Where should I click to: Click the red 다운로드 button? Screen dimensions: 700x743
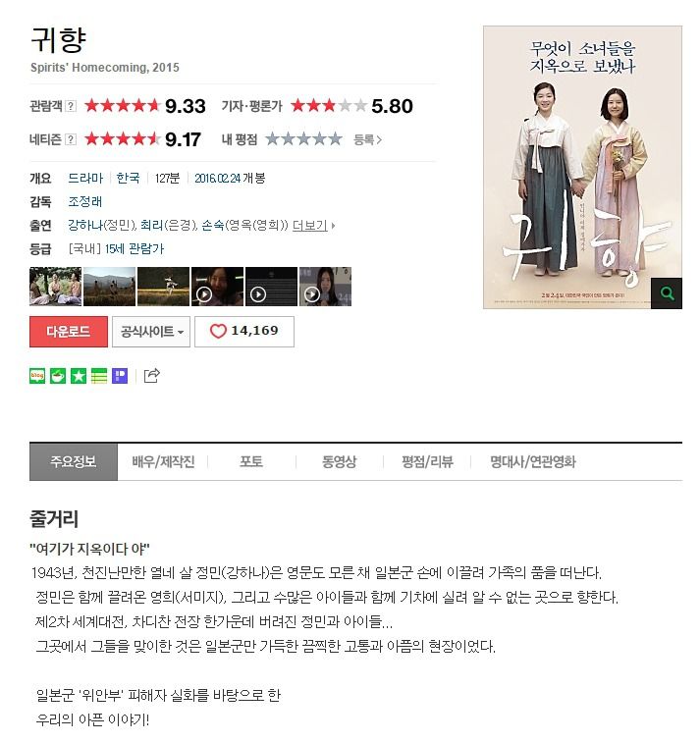[69, 331]
